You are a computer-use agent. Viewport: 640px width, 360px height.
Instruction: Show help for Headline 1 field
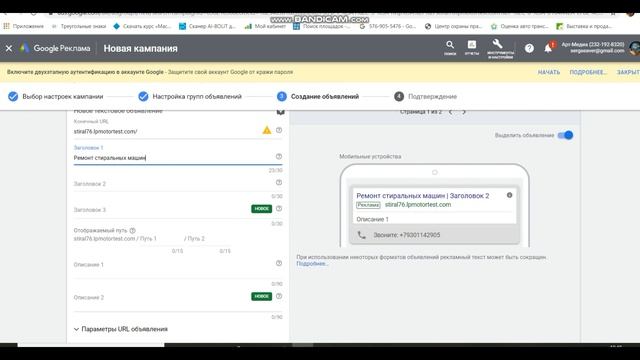tap(279, 156)
